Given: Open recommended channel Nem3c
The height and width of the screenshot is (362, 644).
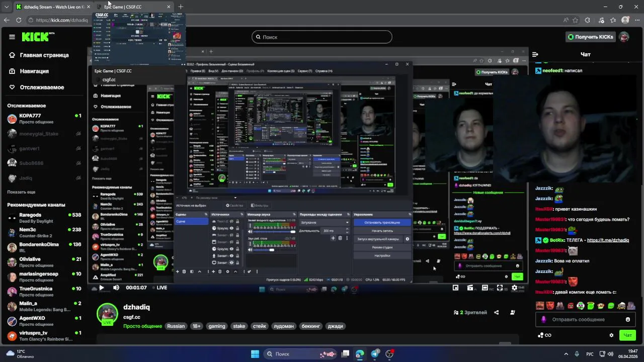Looking at the screenshot, I should 44,232.
